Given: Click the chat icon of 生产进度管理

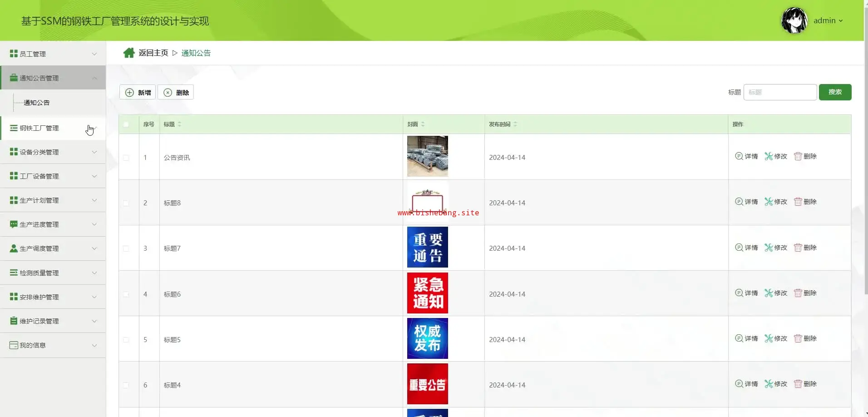Looking at the screenshot, I should pos(14,224).
